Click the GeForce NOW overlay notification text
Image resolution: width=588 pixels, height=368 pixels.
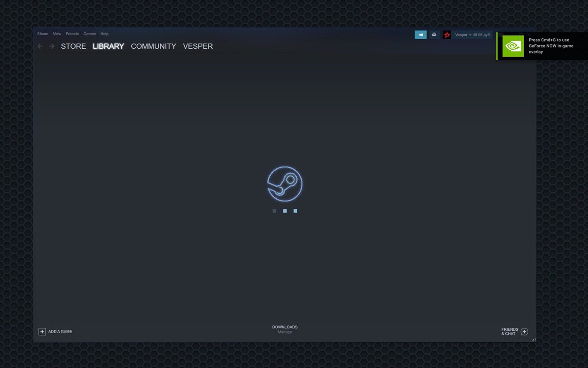(x=551, y=46)
